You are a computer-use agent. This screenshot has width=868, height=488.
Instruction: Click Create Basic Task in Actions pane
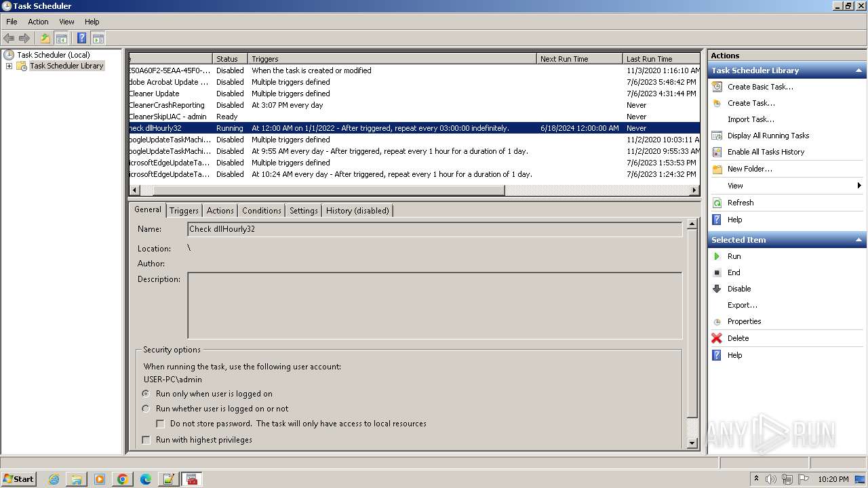pos(760,87)
